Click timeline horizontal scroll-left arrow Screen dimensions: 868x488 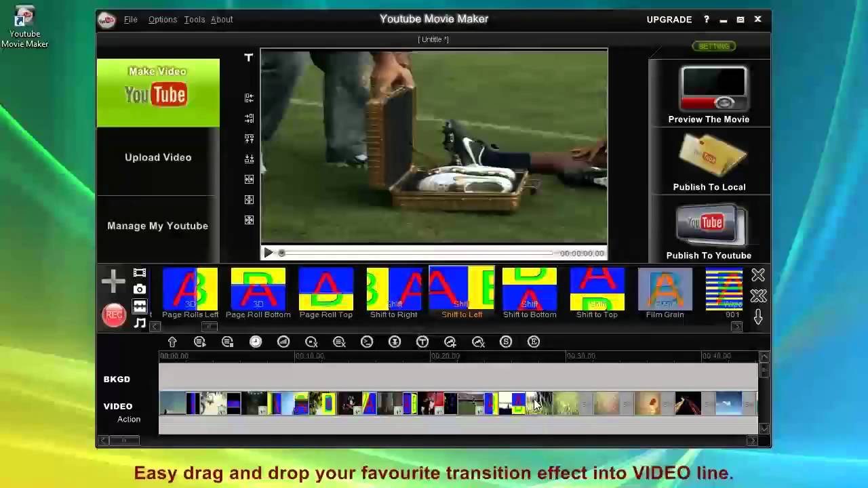(x=104, y=441)
